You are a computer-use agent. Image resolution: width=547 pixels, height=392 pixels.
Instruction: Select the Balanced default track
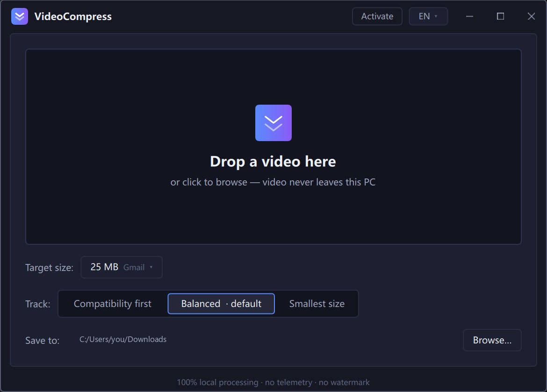click(221, 304)
